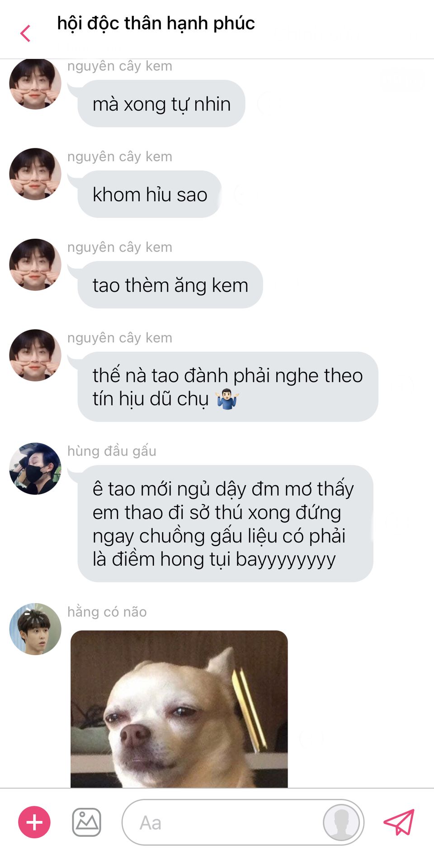This screenshot has width=434, height=868.
Task: Open the photo gallery picker icon
Action: tap(86, 822)
